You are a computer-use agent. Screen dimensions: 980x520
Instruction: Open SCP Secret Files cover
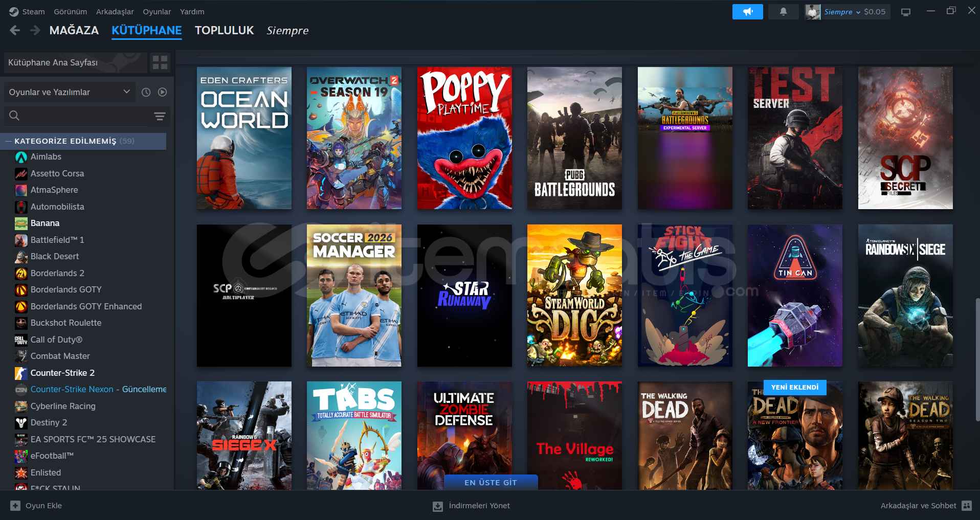(905, 138)
